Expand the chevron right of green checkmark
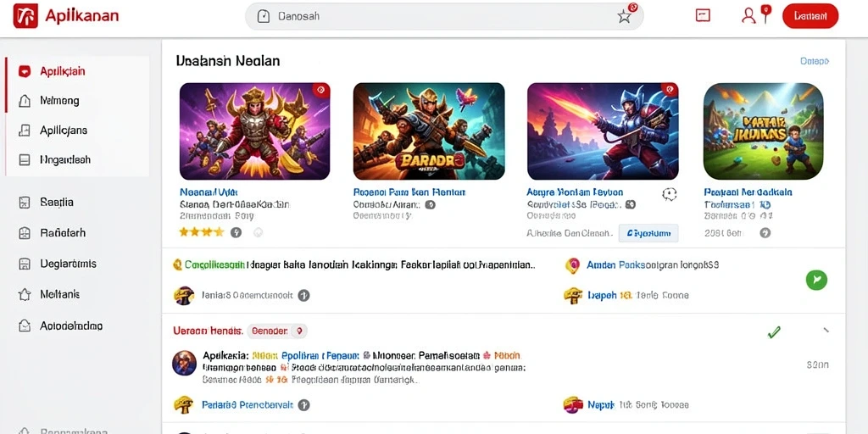Screen dimensions: 868x434 pyautogui.click(x=826, y=331)
